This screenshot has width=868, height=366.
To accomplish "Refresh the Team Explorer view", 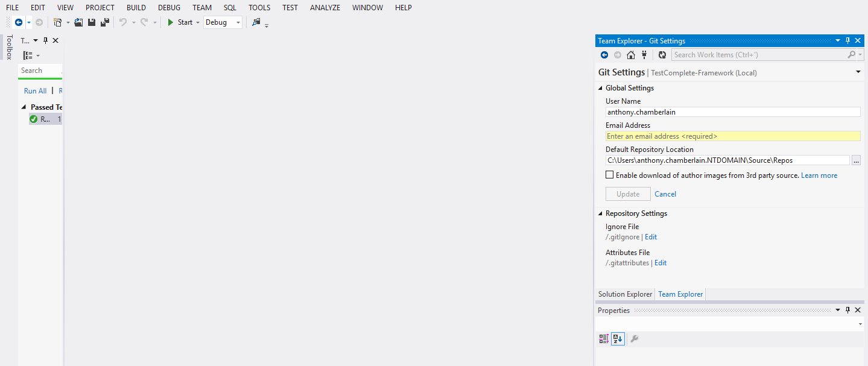I will click(662, 54).
